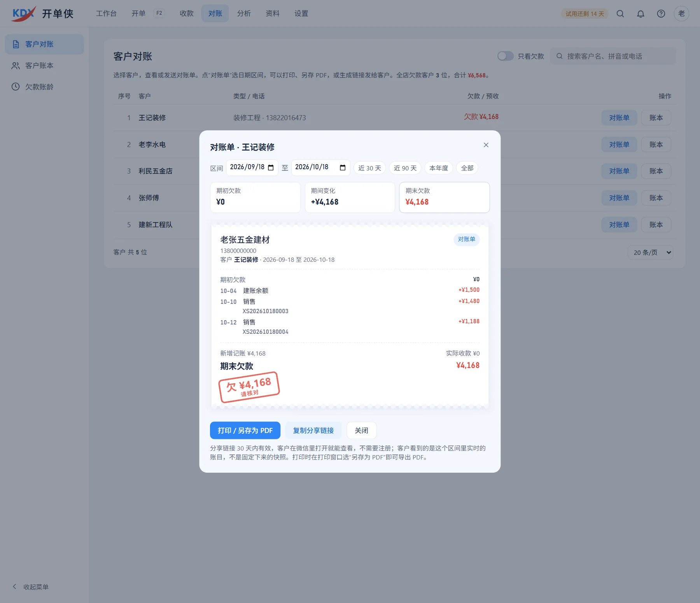
Task: Click the 关闭 button in dialog
Action: [361, 430]
